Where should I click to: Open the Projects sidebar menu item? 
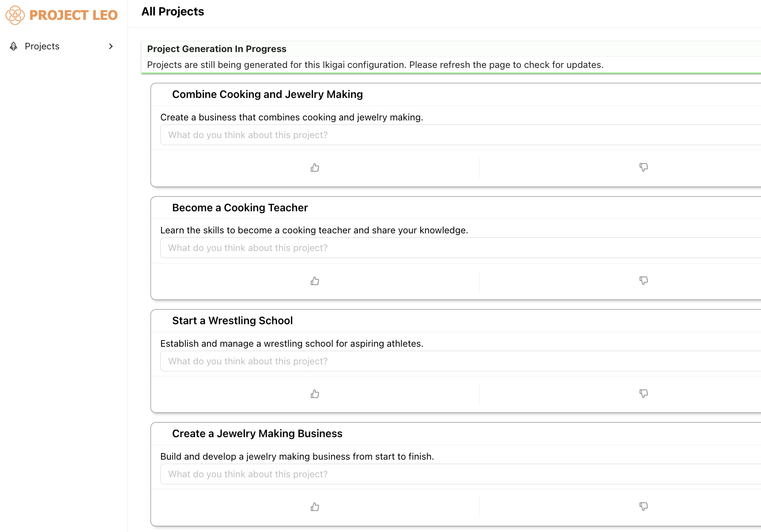pyautogui.click(x=42, y=46)
